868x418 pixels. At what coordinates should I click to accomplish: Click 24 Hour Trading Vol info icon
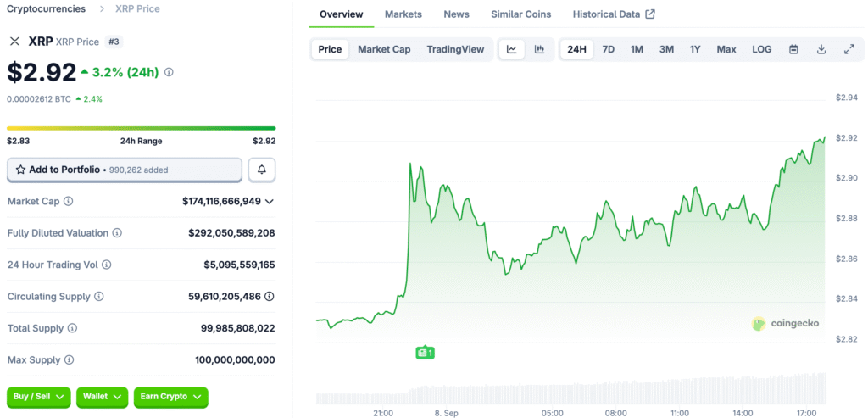106,265
